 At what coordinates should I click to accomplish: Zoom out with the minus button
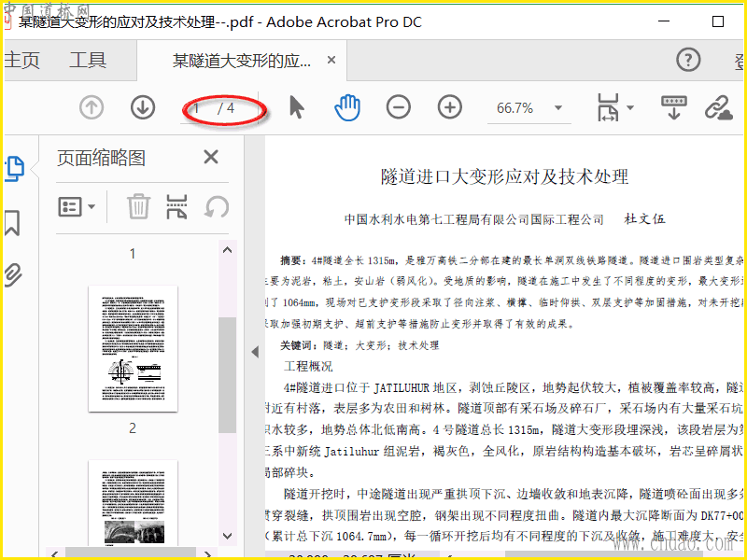(x=399, y=107)
